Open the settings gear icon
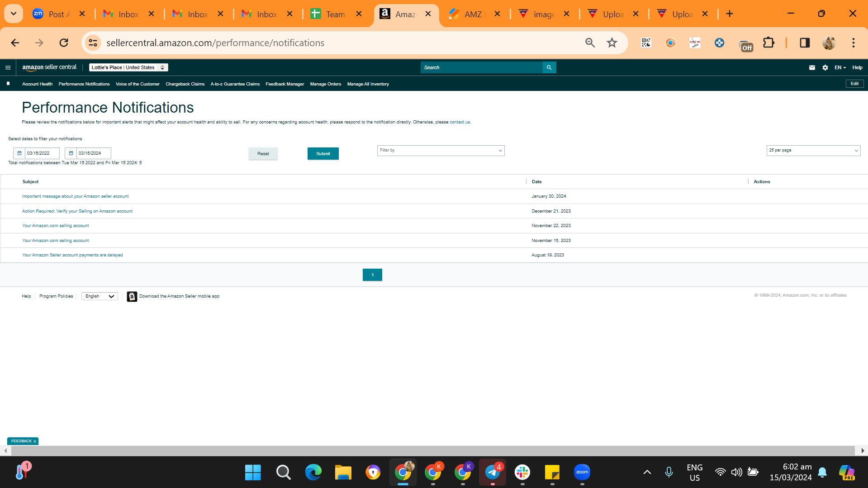Viewport: 868px width, 488px height. click(825, 67)
